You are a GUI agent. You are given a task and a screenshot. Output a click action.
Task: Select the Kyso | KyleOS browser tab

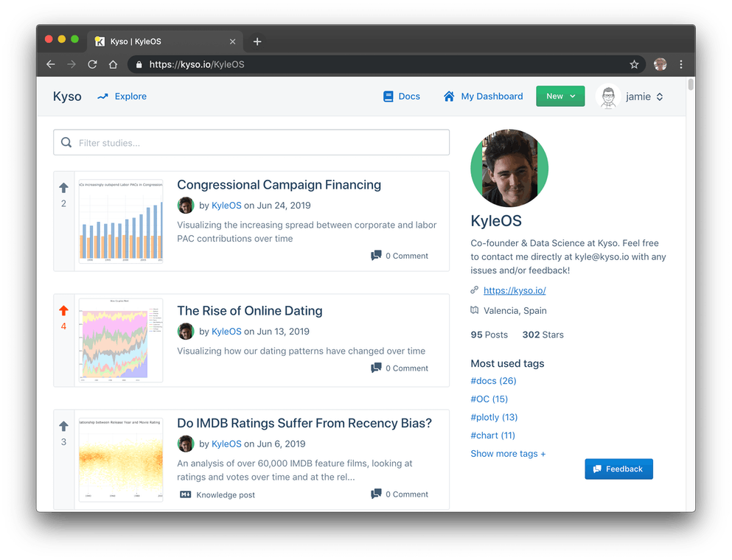pyautogui.click(x=165, y=41)
